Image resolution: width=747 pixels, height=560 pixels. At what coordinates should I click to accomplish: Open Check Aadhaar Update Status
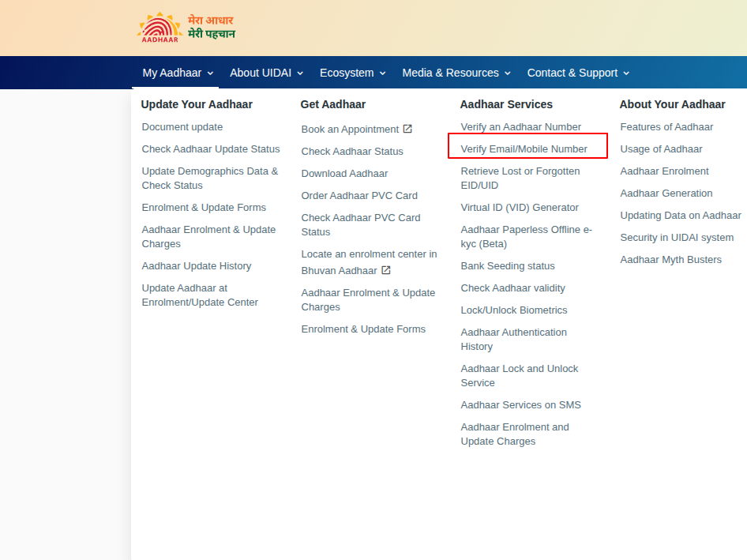(211, 148)
